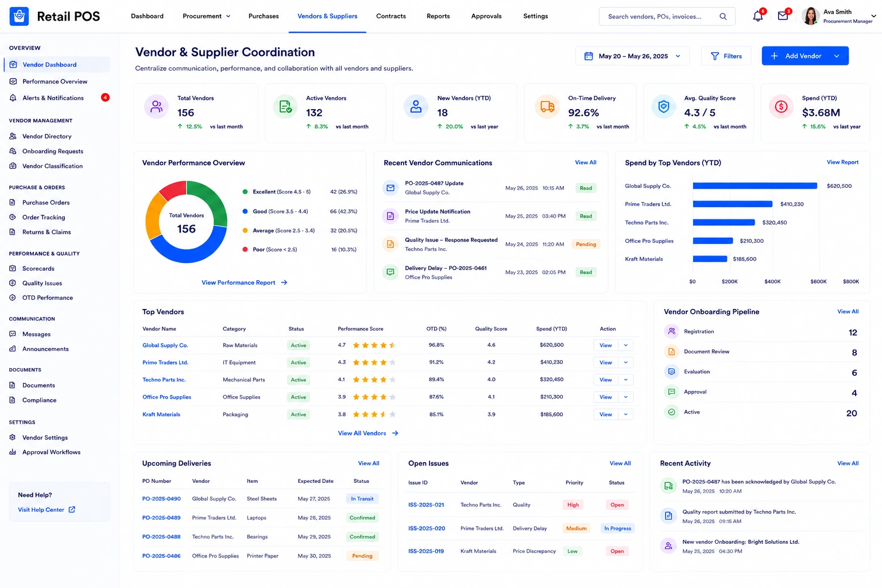Open the Procurement menu dropdown
The image size is (882, 588).
point(206,16)
